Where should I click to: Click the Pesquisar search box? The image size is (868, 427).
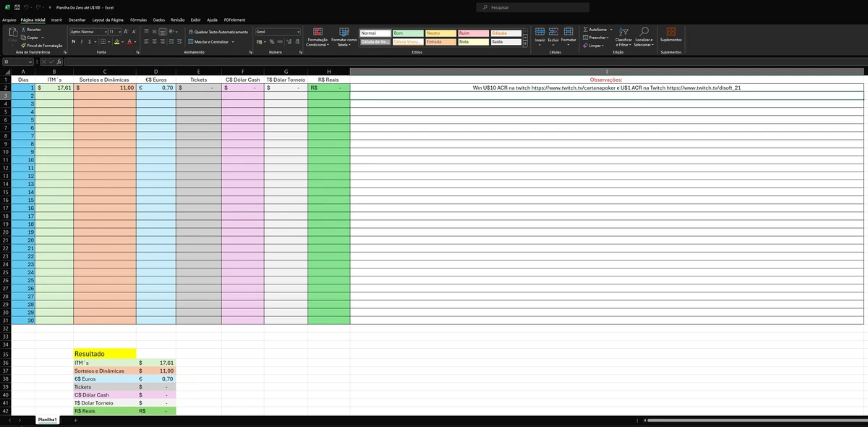[533, 7]
